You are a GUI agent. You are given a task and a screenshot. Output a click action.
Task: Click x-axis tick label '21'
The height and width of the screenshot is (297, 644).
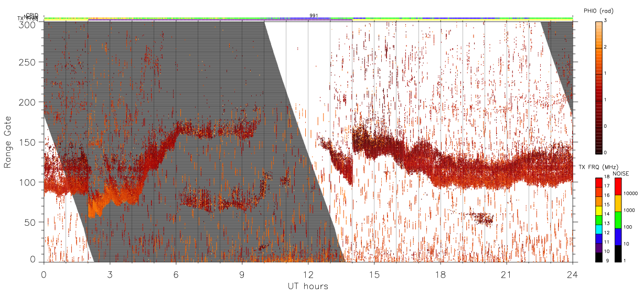[x=506, y=274]
